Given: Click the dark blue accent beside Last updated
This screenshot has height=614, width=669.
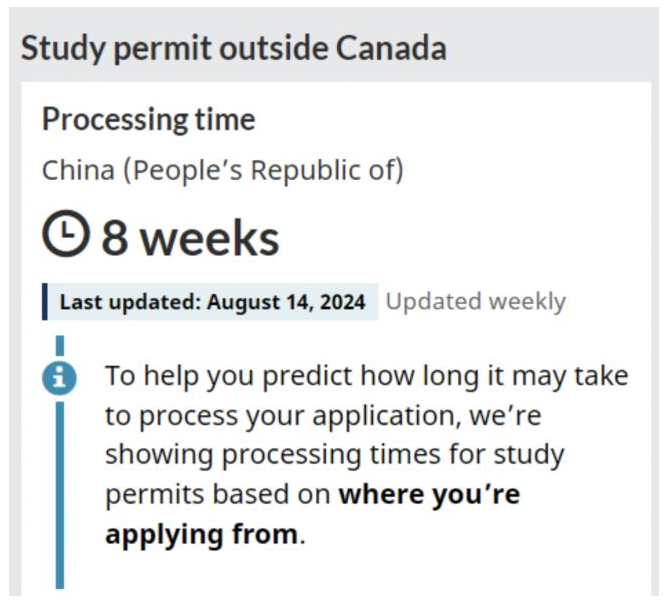Looking at the screenshot, I should click(x=44, y=302).
